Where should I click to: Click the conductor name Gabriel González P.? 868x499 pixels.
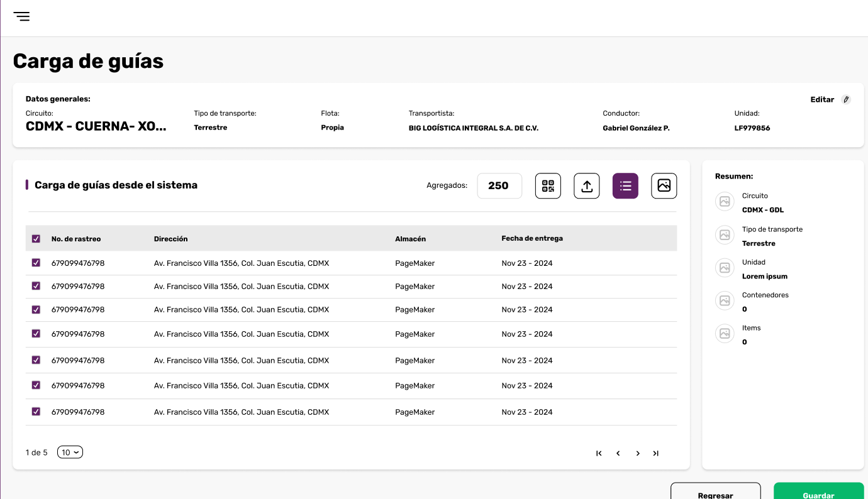tap(636, 128)
